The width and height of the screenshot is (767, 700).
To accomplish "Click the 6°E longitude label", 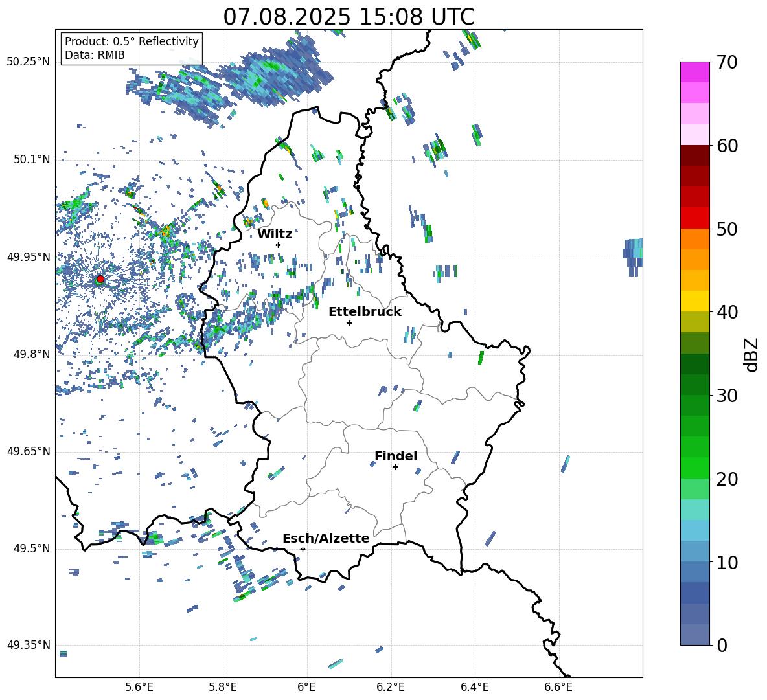I will click(x=306, y=687).
